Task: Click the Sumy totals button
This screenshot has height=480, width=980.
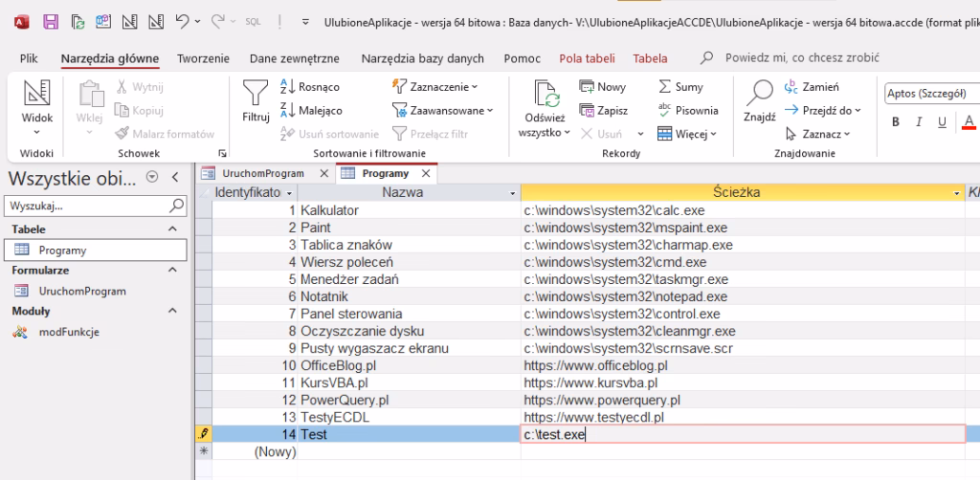Action: point(680,87)
